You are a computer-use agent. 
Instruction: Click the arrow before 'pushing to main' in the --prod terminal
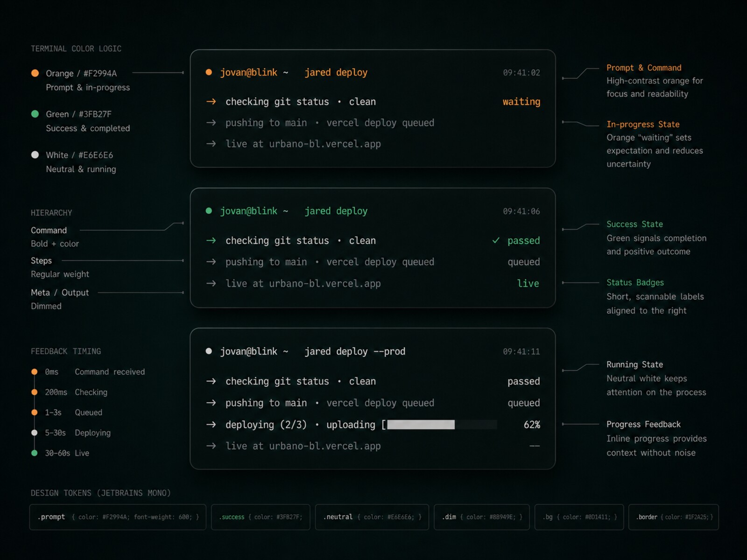(x=211, y=403)
